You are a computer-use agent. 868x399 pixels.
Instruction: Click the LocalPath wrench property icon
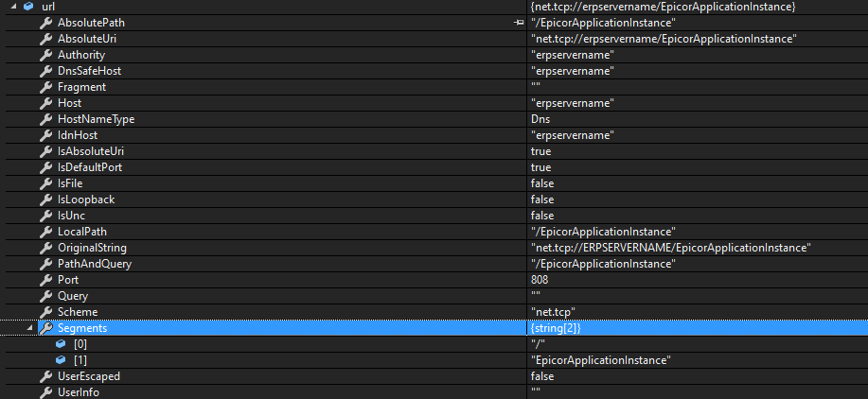46,232
